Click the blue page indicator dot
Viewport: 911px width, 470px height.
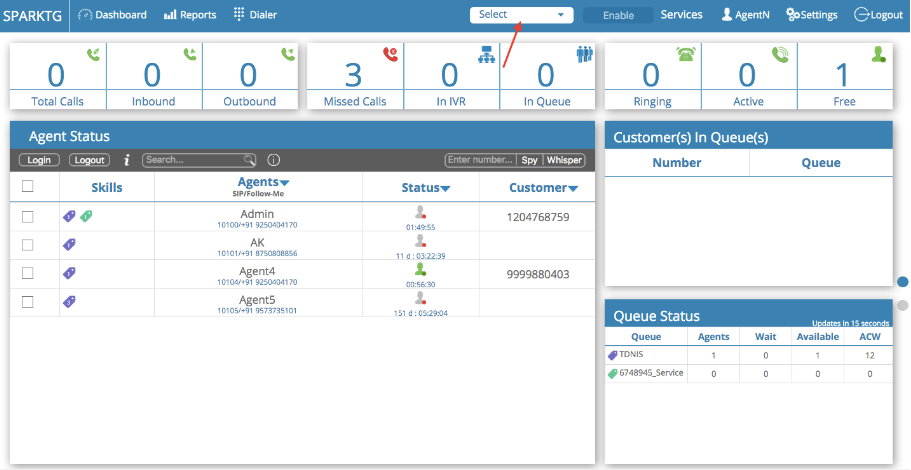902,282
